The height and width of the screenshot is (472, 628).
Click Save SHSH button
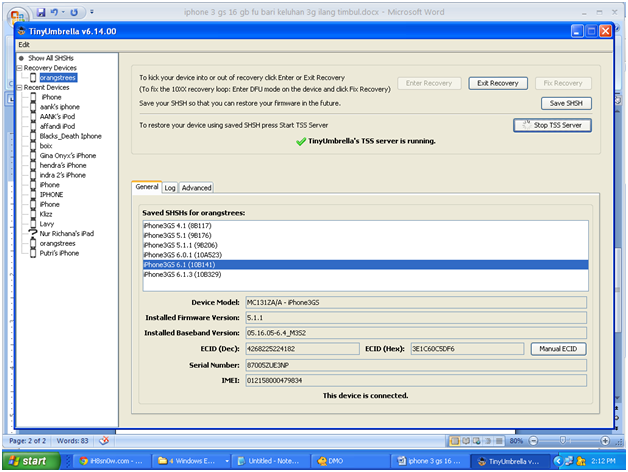point(566,103)
